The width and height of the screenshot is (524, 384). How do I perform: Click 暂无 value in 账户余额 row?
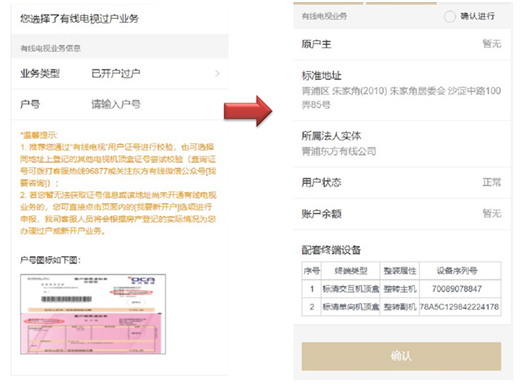(492, 213)
